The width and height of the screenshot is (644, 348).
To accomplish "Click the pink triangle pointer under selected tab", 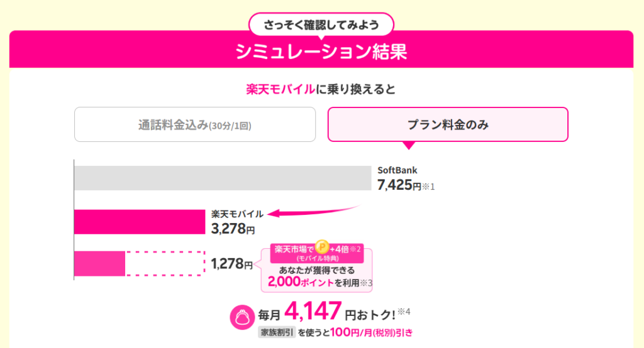I will click(x=409, y=145).
